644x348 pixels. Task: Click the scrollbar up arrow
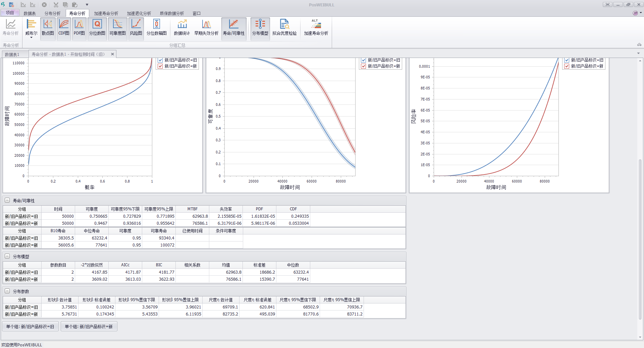click(x=640, y=61)
